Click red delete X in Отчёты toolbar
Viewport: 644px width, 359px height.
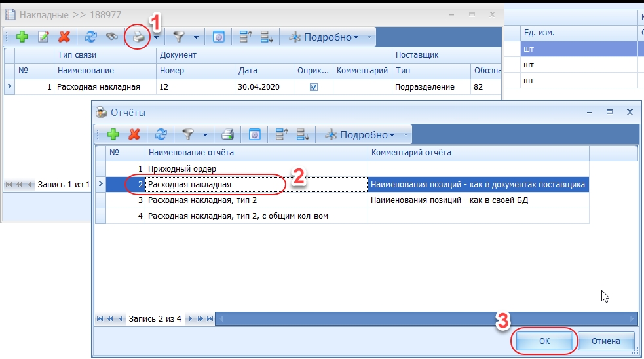coord(135,135)
